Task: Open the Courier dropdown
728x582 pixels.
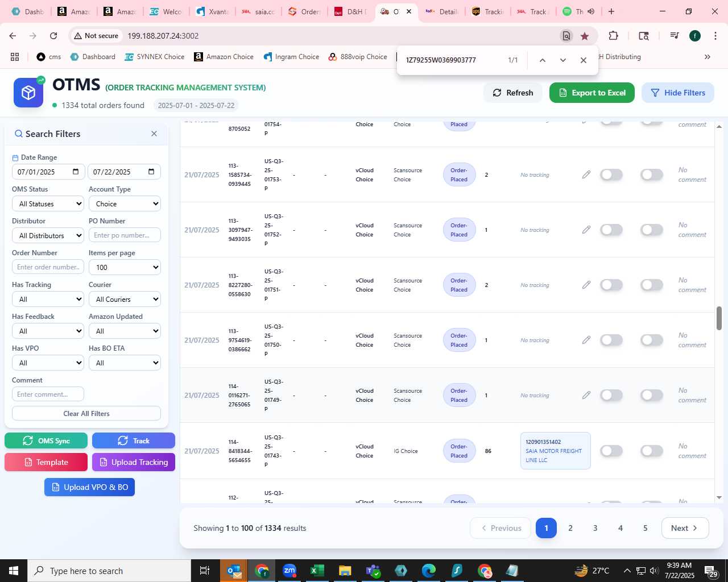Action: (125, 299)
